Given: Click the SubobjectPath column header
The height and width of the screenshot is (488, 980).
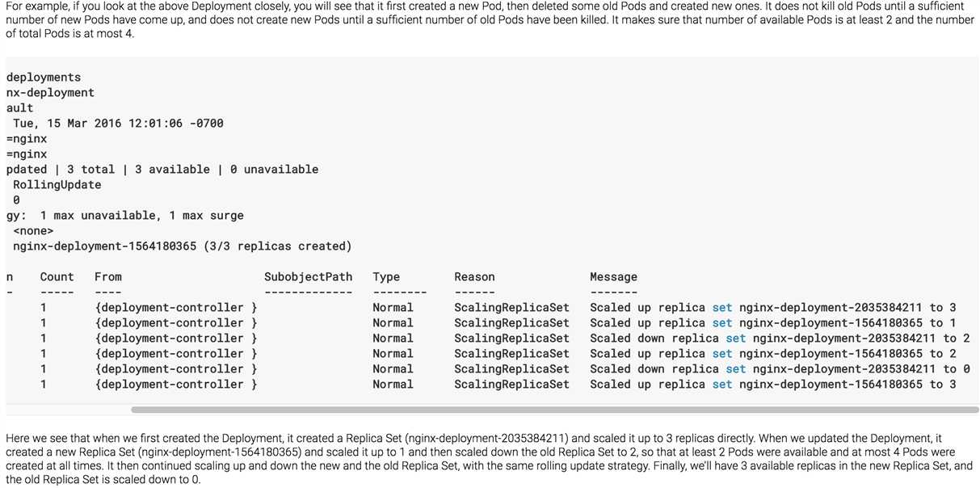Looking at the screenshot, I should click(308, 276).
